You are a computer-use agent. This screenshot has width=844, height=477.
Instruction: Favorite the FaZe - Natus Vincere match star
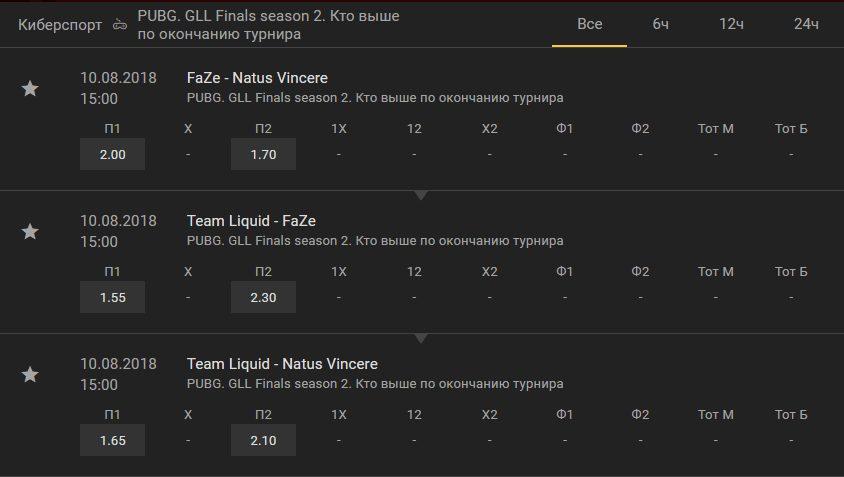tap(30, 89)
